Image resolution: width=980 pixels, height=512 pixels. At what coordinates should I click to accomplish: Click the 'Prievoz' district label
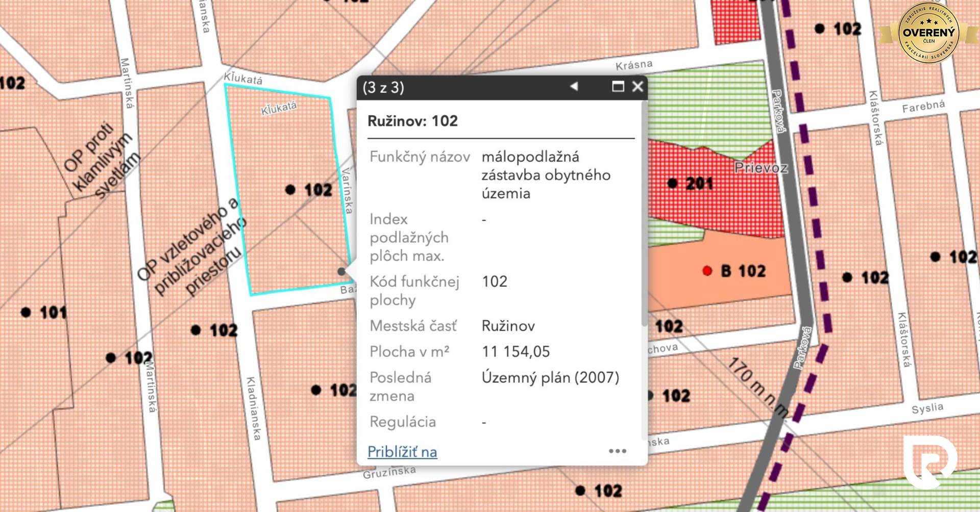pos(761,168)
